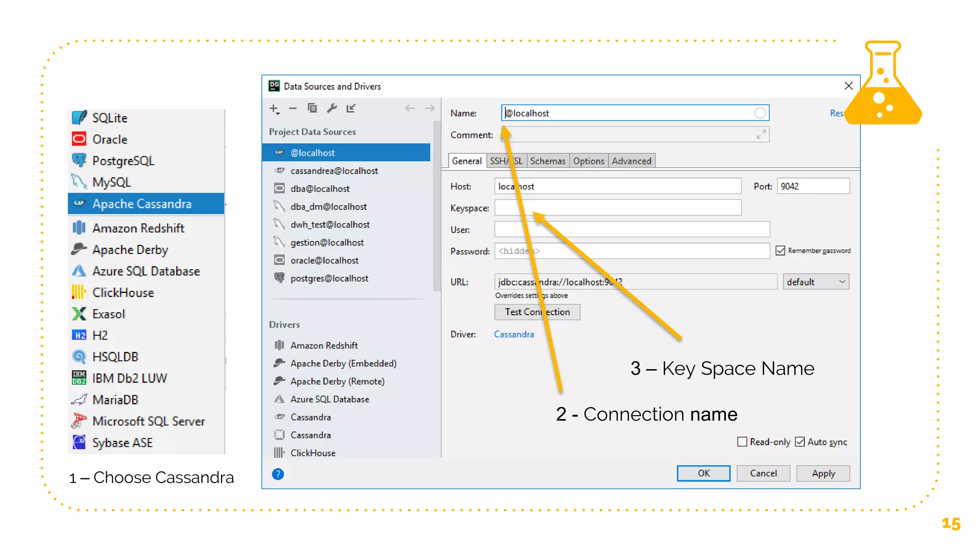The width and height of the screenshot is (980, 551).
Task: Click the remove data source minus icon
Action: click(x=293, y=109)
